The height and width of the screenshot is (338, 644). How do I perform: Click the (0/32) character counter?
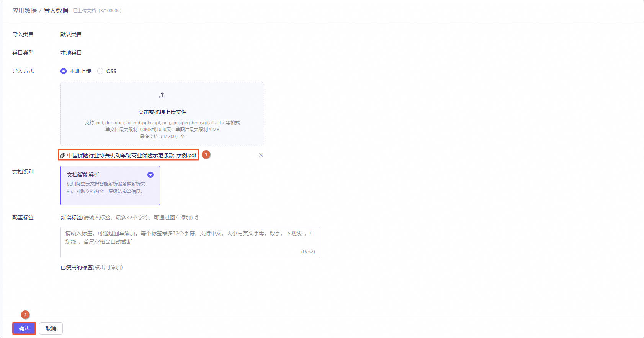coord(308,252)
